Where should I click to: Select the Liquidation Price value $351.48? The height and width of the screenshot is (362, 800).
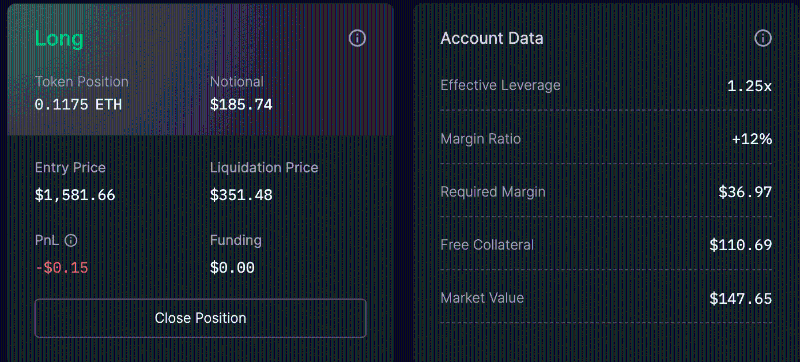(241, 195)
